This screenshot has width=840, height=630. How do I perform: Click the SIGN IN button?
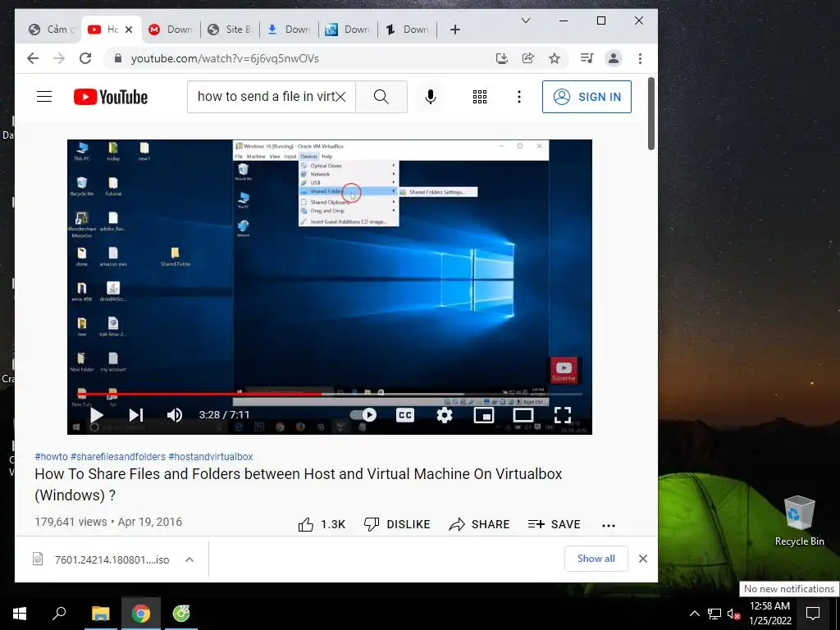pos(587,97)
